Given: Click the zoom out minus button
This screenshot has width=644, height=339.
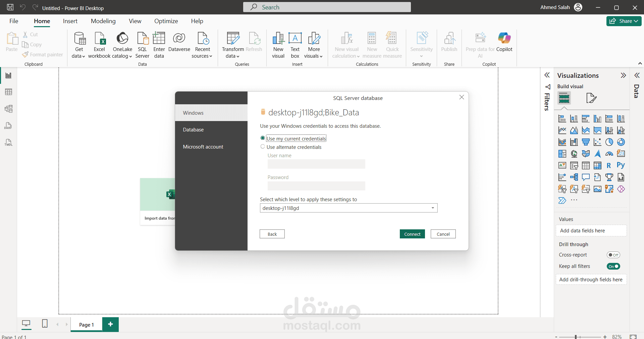Looking at the screenshot, I should tap(556, 337).
